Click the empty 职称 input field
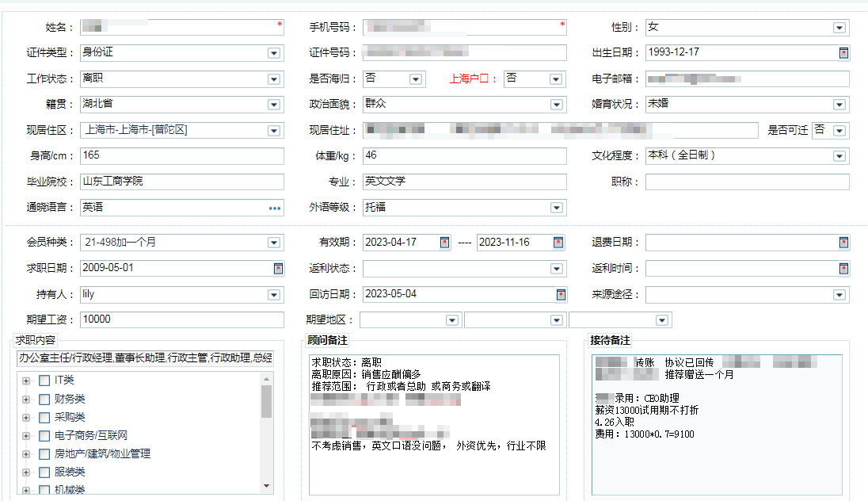 tap(748, 182)
